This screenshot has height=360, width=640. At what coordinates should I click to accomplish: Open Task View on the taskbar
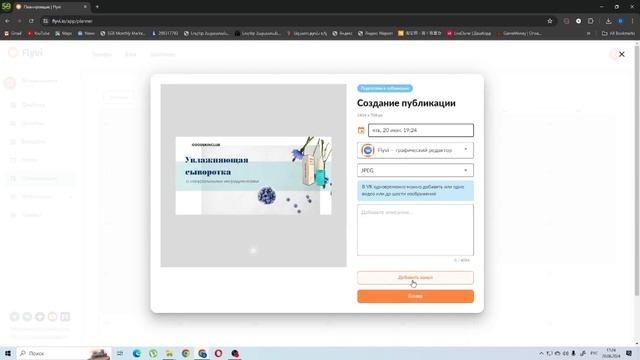(120, 353)
